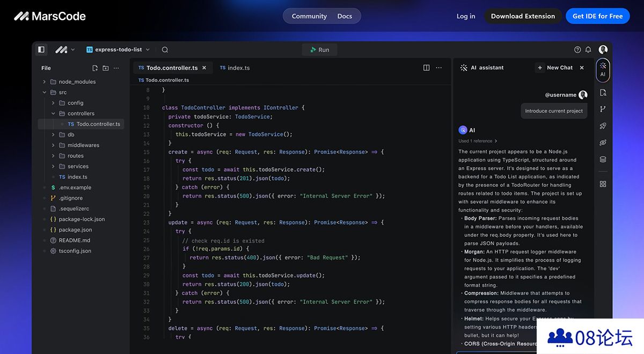Click the AI response avatar icon
Image resolution: width=644 pixels, height=354 pixels.
pyautogui.click(x=463, y=130)
